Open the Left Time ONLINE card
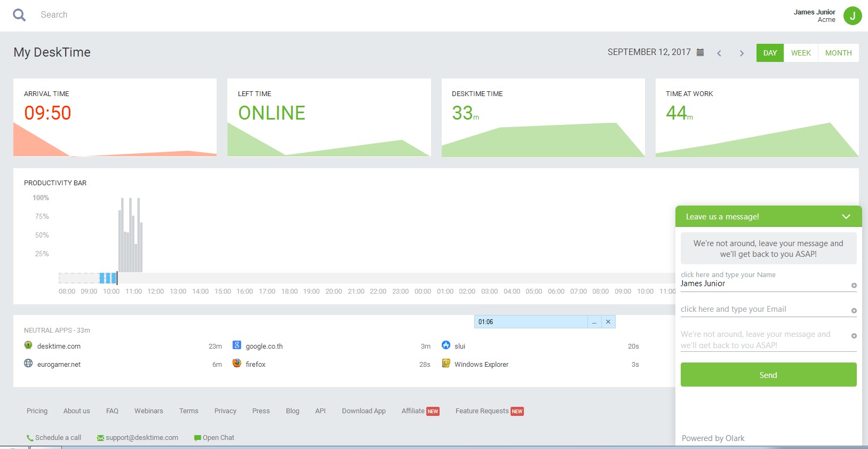Image resolution: width=868 pixels, height=449 pixels. coord(329,117)
